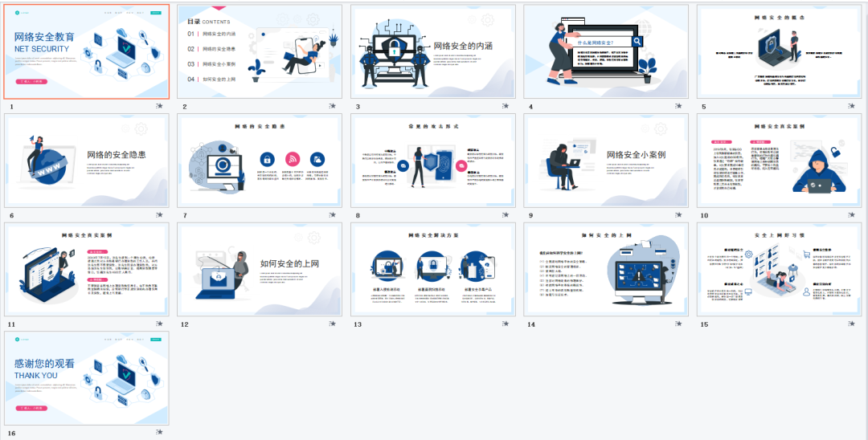This screenshot has width=868, height=440.
Task: Click the animation star icon under slide 13
Action: 506,324
